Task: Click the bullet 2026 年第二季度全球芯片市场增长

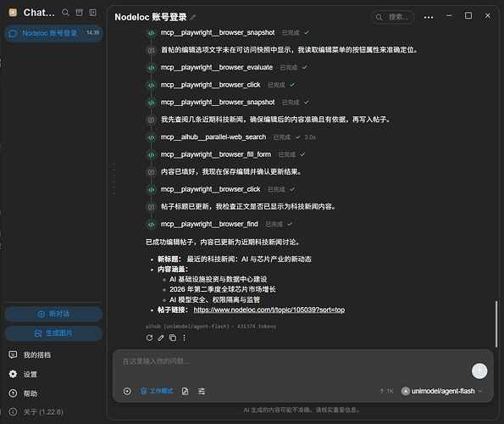Action: pyautogui.click(x=223, y=289)
